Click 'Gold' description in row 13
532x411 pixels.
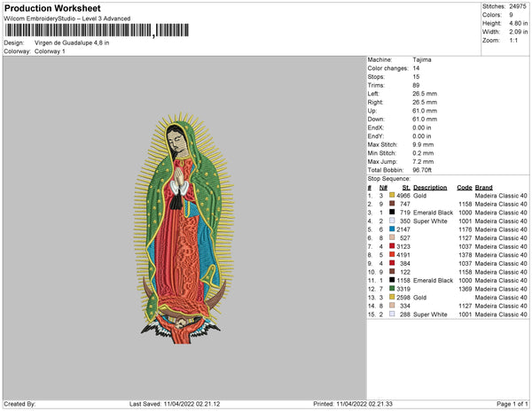pyautogui.click(x=419, y=297)
